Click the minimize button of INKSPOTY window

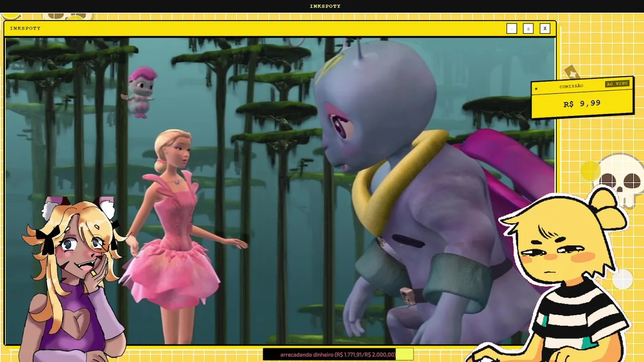coord(512,29)
